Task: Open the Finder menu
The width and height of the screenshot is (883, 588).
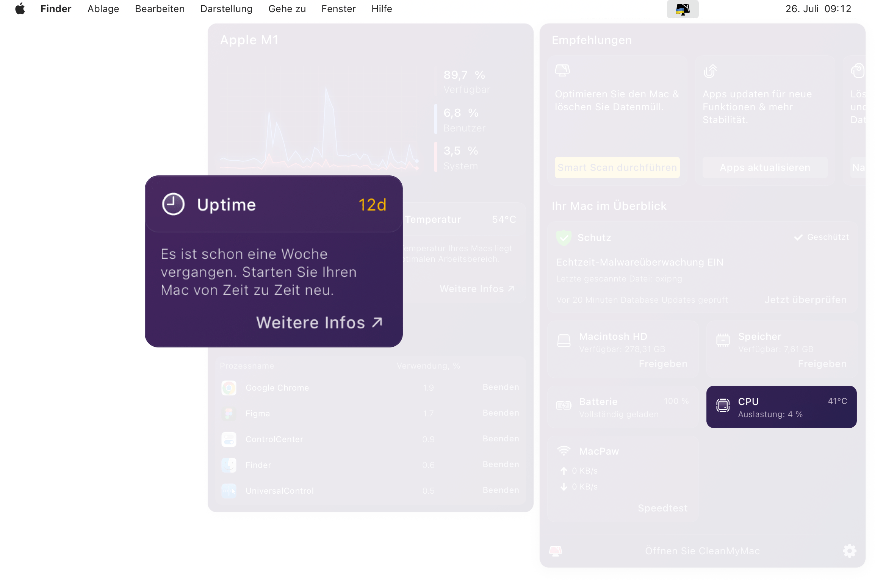Action: coord(56,9)
